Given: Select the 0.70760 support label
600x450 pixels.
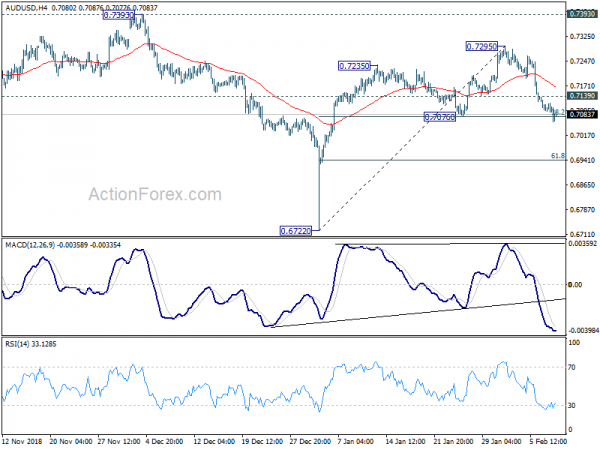Looking at the screenshot, I should (440, 117).
